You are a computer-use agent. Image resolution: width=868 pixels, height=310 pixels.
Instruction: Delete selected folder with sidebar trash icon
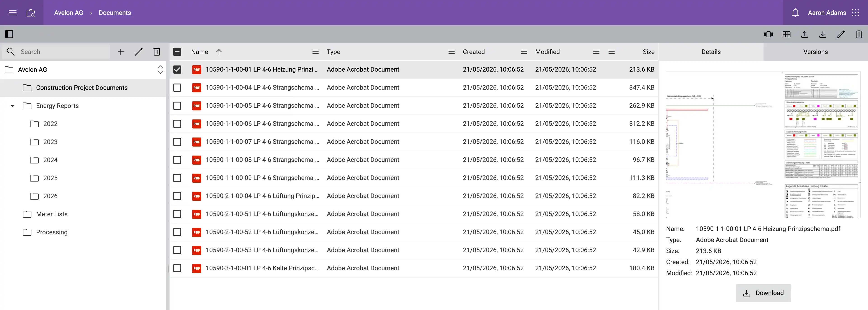point(157,51)
